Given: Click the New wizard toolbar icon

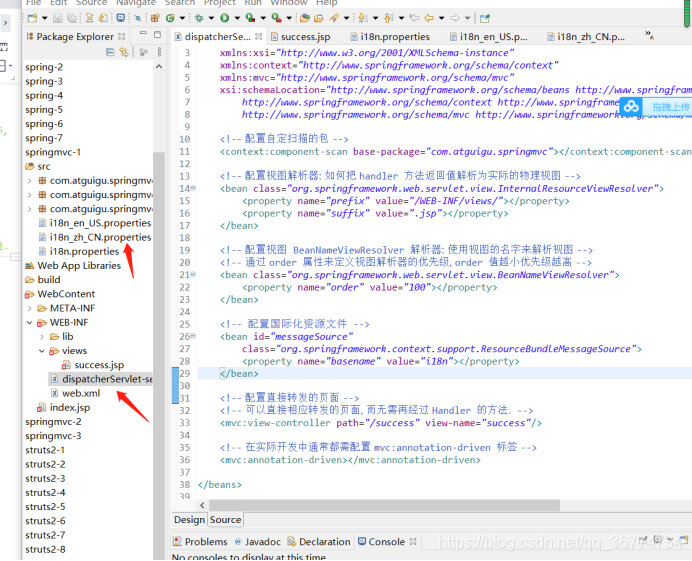Looking at the screenshot, I should [x=32, y=18].
